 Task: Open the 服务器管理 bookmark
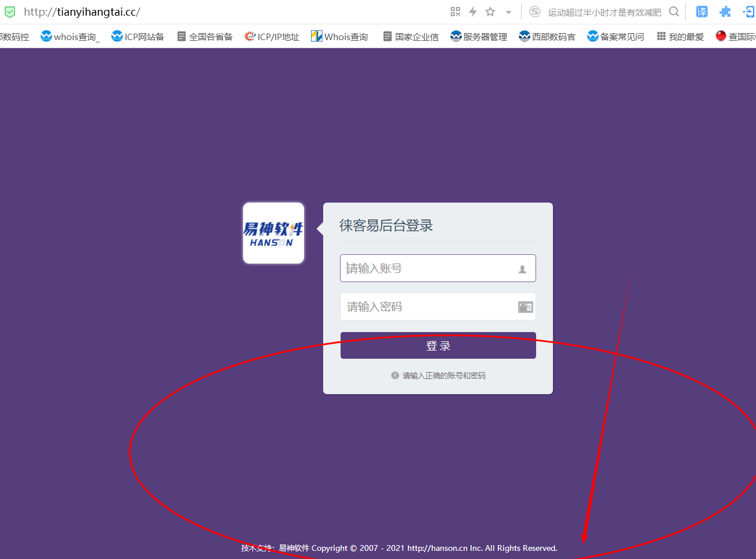coord(478,36)
